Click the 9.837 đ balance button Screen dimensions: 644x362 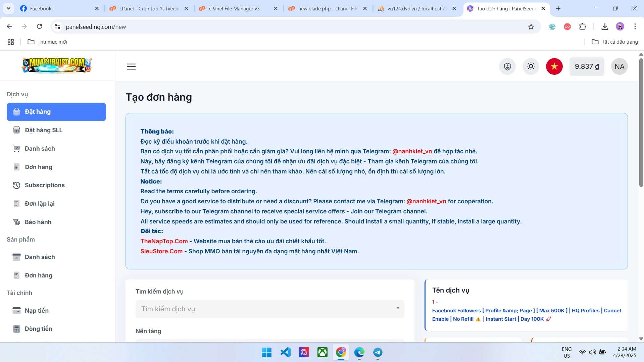pyautogui.click(x=587, y=66)
